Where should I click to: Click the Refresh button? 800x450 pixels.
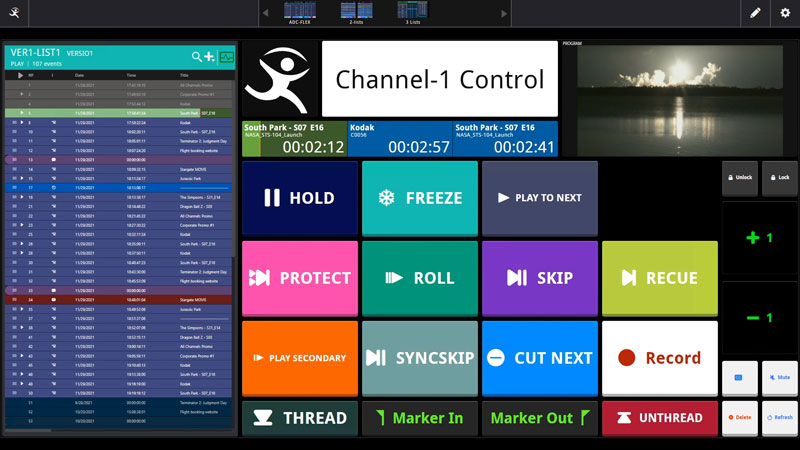[x=779, y=418]
